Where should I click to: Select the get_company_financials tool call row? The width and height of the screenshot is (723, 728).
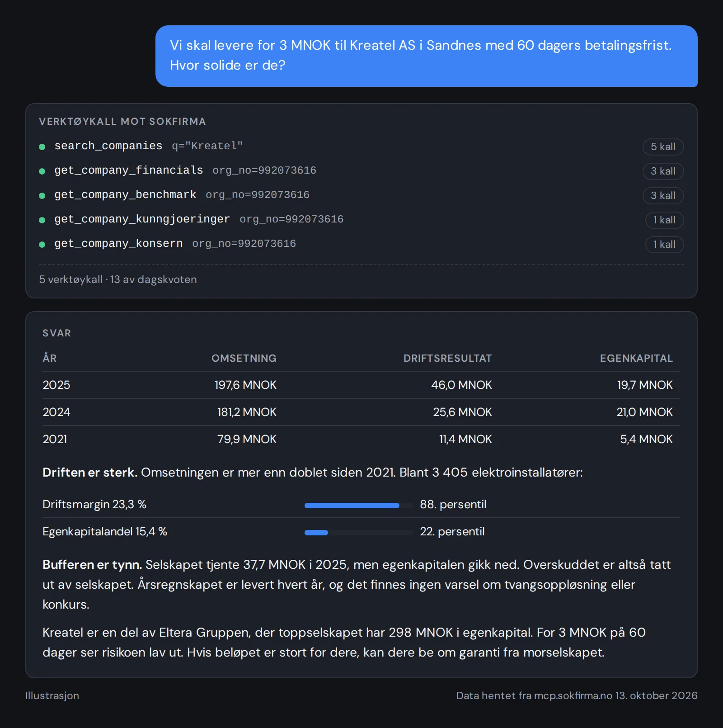pos(361,171)
